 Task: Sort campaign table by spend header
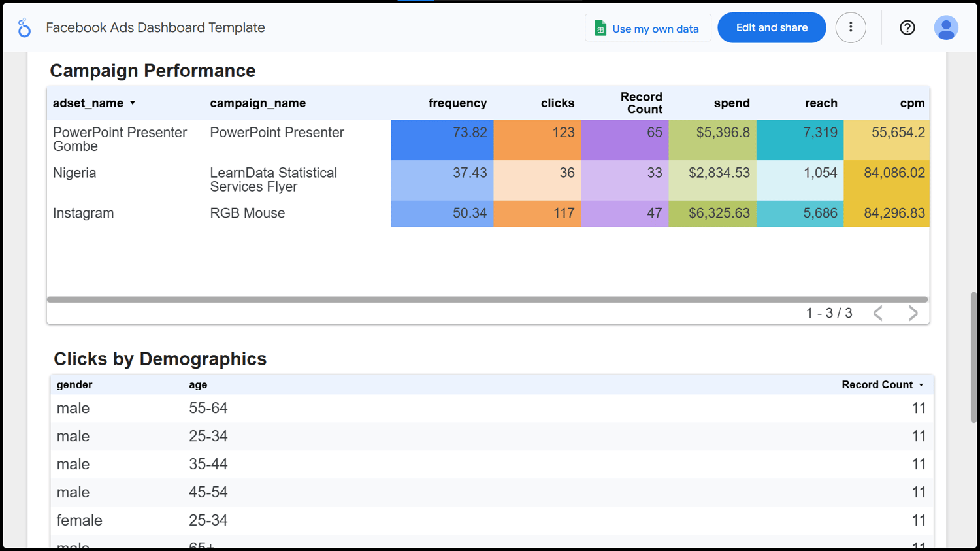click(x=731, y=103)
